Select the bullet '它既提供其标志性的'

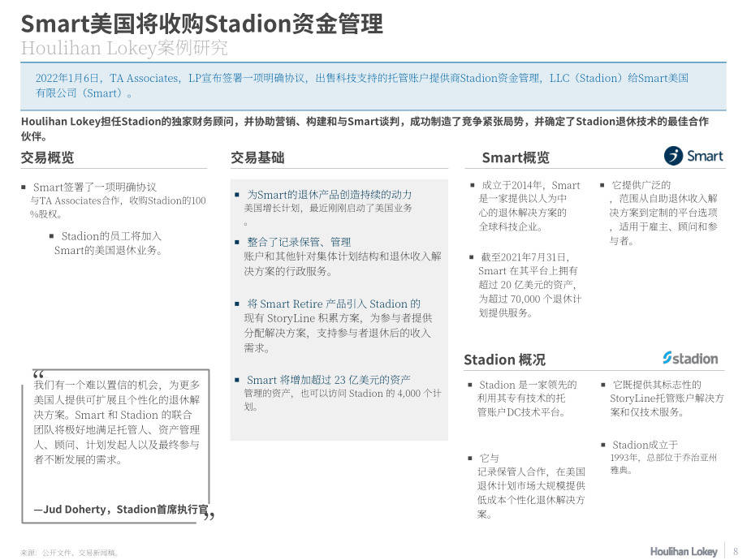point(657,384)
